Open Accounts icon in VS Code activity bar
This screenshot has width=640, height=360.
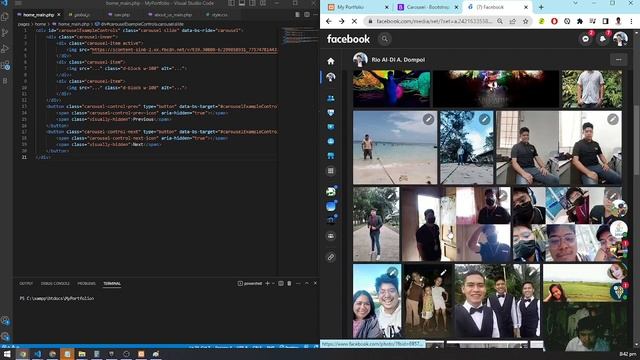tap(5, 321)
